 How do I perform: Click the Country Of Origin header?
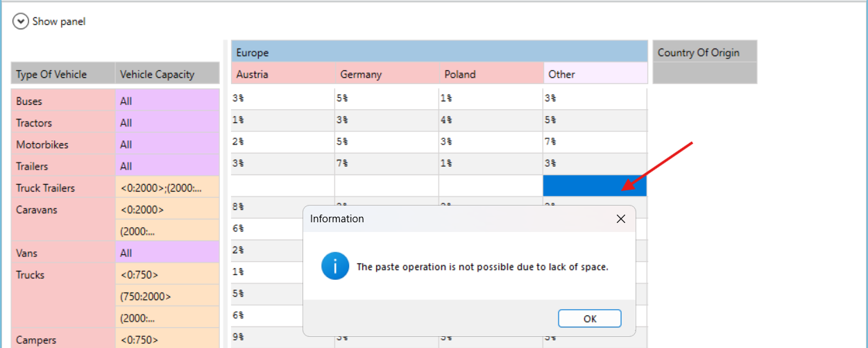(705, 52)
